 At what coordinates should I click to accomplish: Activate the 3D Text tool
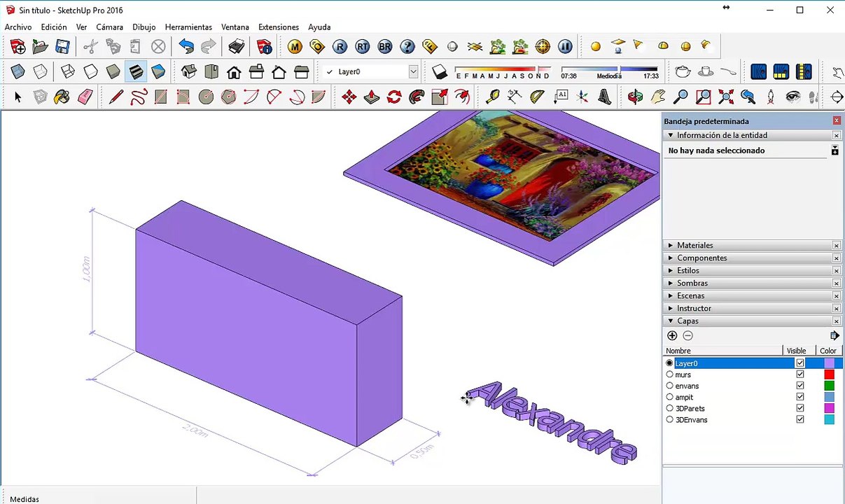click(605, 97)
